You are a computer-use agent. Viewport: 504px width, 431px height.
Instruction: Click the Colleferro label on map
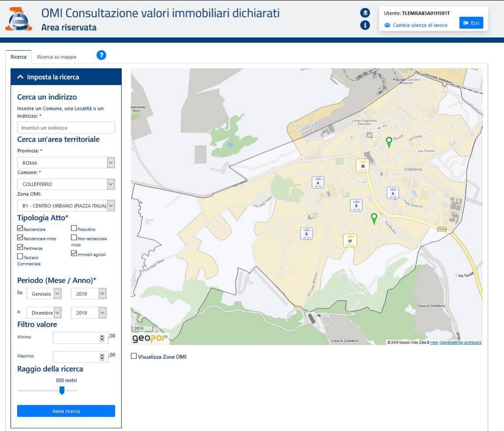(413, 169)
